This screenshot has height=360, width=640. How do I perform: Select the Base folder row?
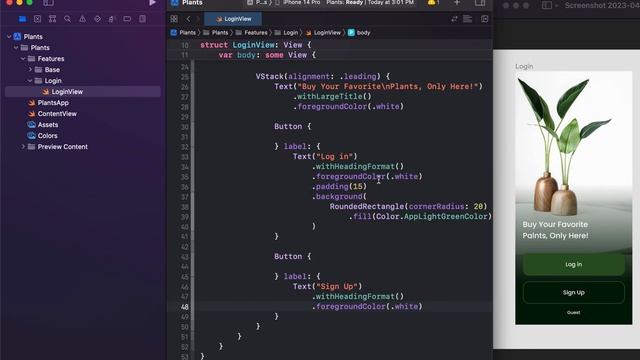point(82,70)
